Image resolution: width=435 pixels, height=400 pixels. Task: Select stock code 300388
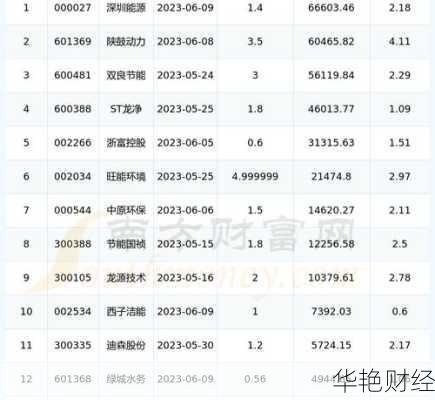click(73, 244)
